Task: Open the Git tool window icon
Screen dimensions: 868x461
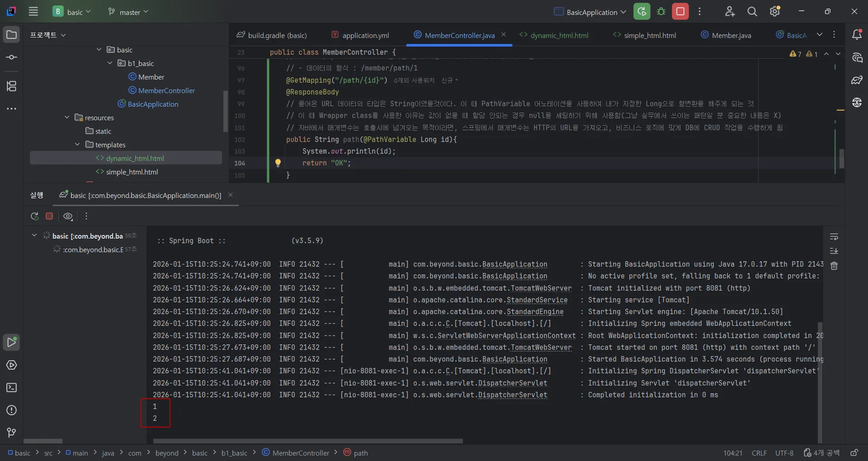Action: tap(12, 433)
